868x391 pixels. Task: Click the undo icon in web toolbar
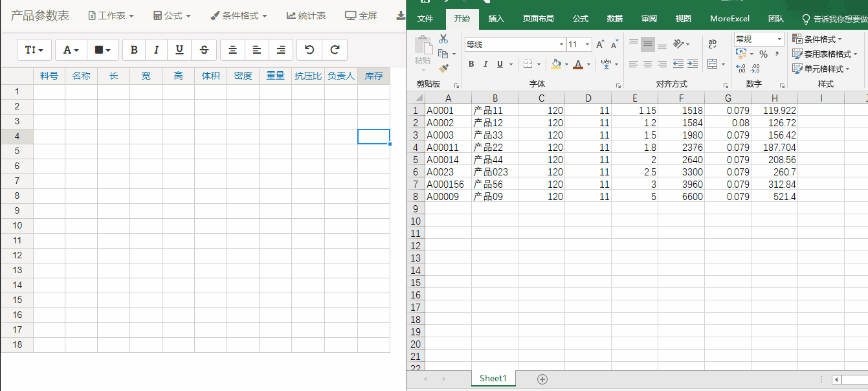pyautogui.click(x=309, y=50)
